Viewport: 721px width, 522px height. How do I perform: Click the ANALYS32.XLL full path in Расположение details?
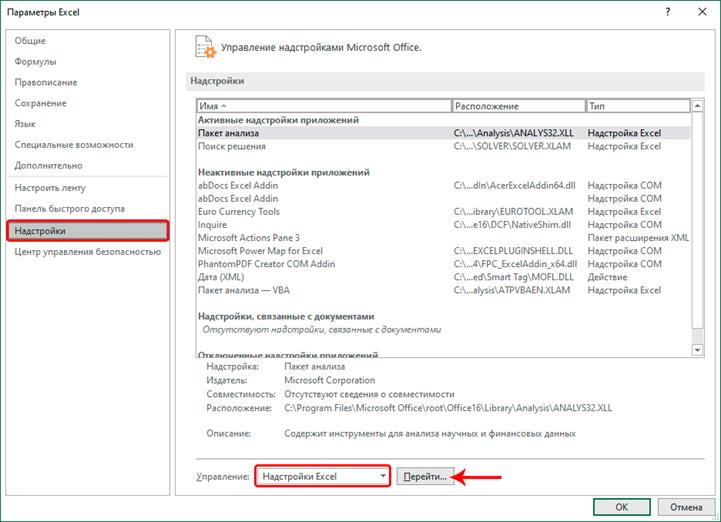pyautogui.click(x=448, y=408)
